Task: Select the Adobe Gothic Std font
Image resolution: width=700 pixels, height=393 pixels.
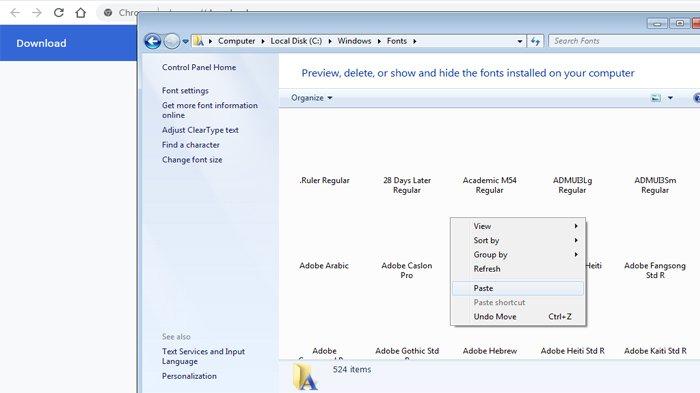Action: point(407,352)
